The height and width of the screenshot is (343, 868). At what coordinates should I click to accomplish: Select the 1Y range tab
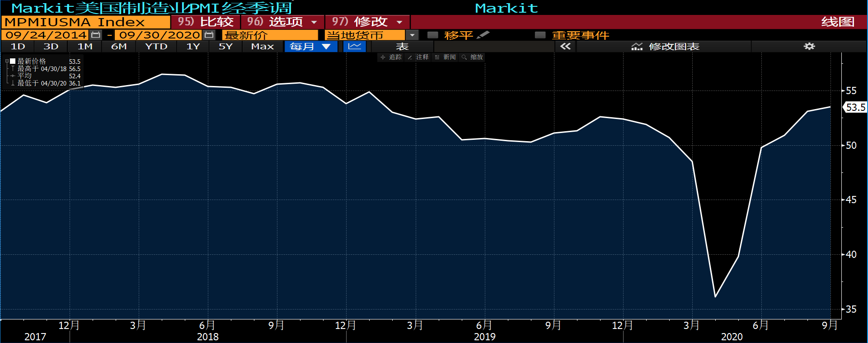point(193,46)
